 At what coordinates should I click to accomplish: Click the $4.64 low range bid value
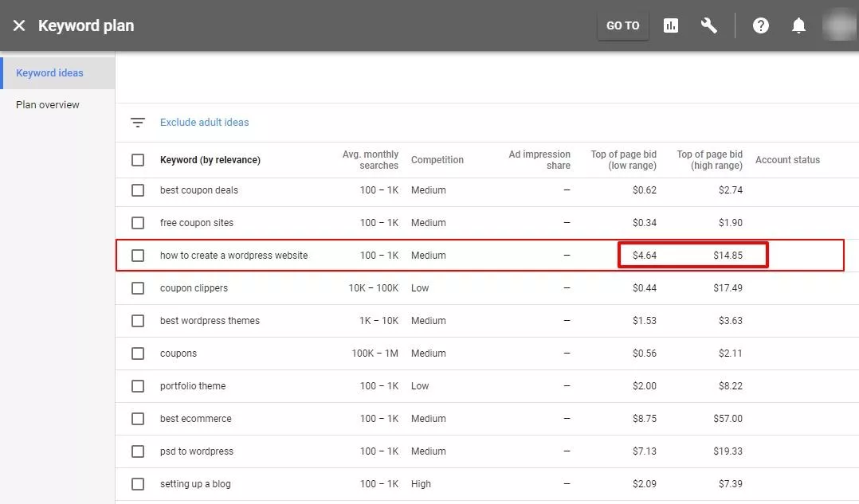[644, 256]
